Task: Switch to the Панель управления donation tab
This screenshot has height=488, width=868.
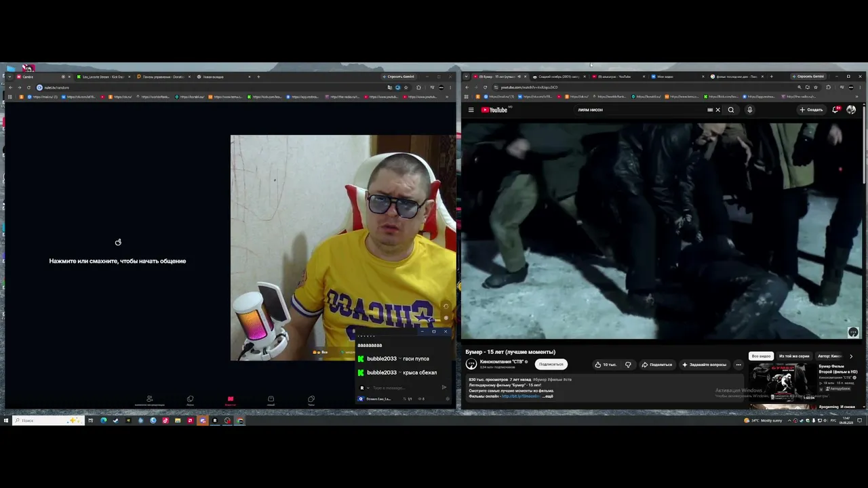Action: tap(162, 77)
